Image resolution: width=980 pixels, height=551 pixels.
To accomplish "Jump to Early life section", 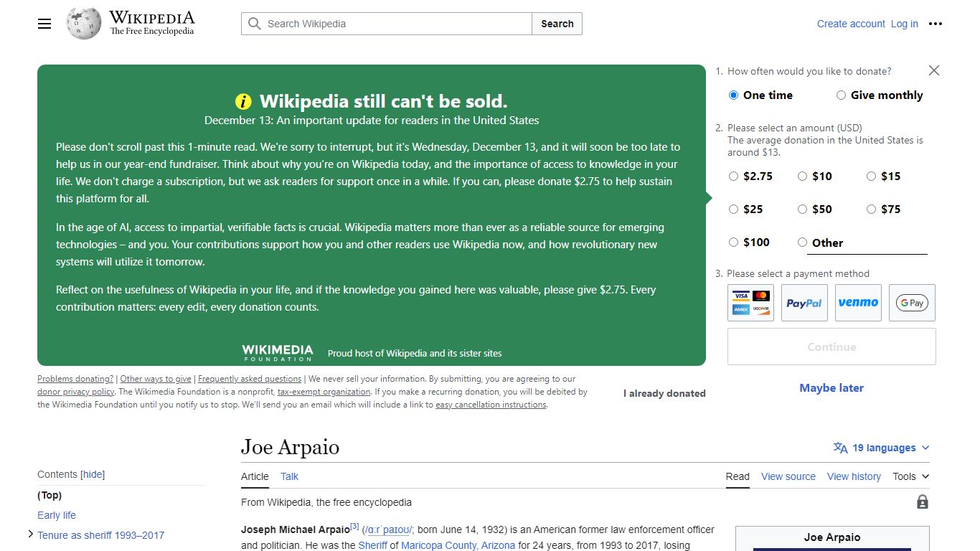I will [57, 515].
